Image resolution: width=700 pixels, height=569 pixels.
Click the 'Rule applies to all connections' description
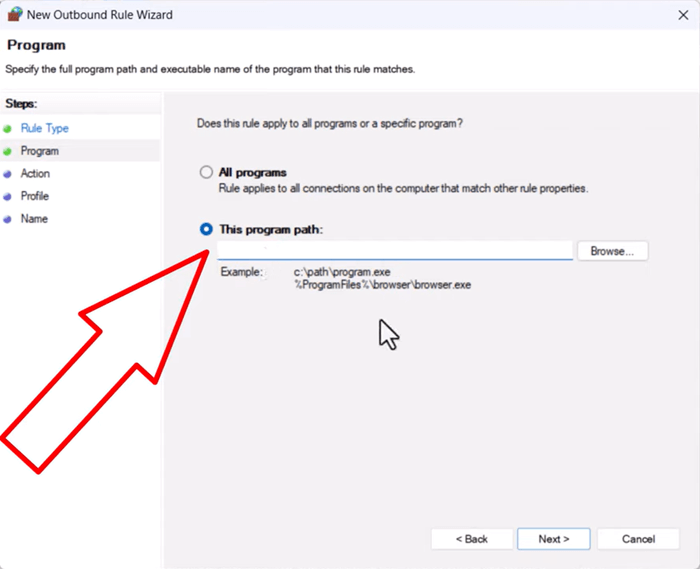[x=403, y=188]
